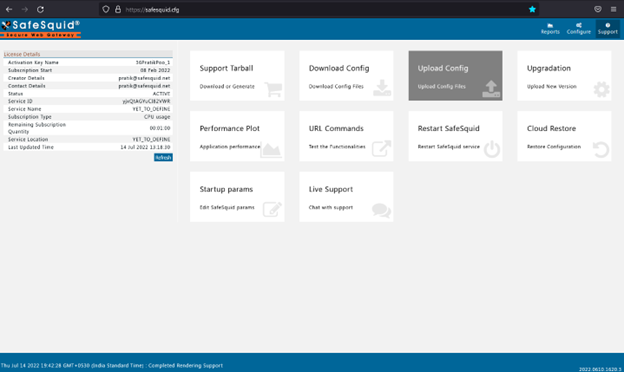This screenshot has width=624, height=372.
Task: Click the padlock site security icon
Action: click(x=118, y=9)
